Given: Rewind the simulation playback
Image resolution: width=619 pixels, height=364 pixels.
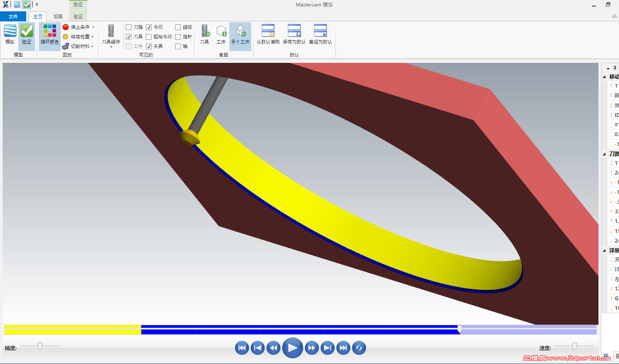Looking at the screenshot, I should click(273, 348).
